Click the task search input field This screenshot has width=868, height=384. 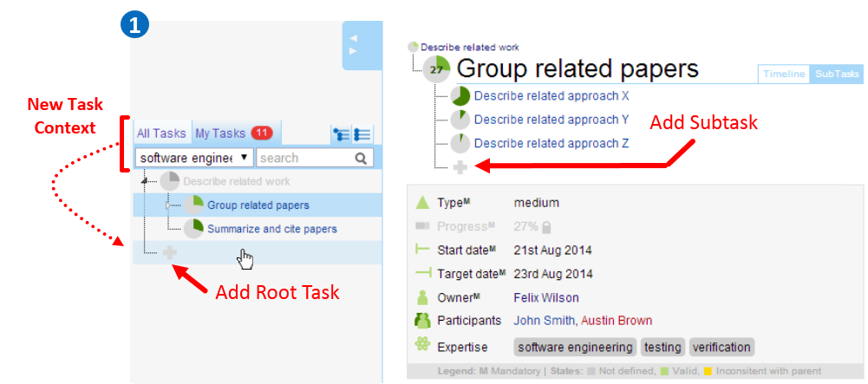click(x=305, y=159)
